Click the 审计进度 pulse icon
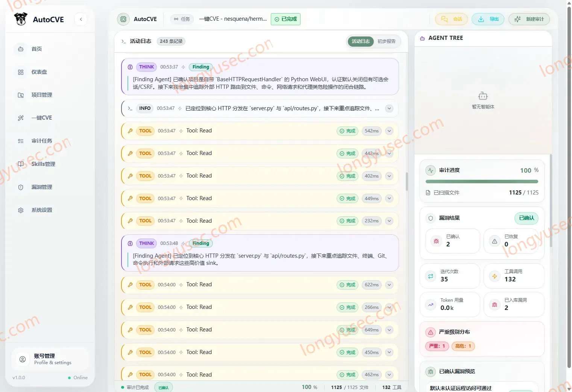 (x=431, y=170)
